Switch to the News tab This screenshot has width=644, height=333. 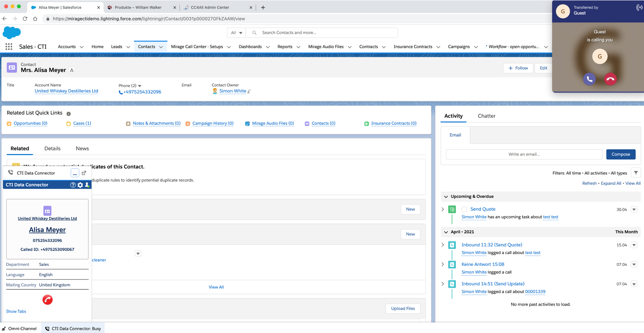pos(82,149)
